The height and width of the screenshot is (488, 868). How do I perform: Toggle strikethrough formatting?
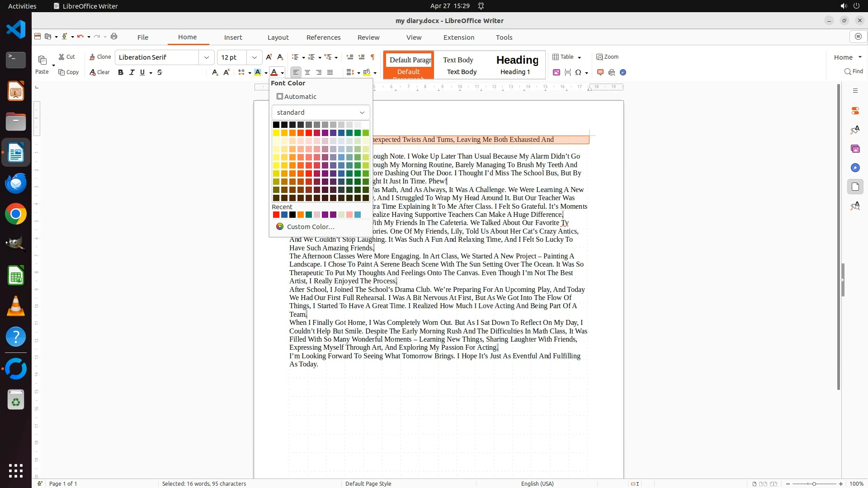click(x=160, y=72)
